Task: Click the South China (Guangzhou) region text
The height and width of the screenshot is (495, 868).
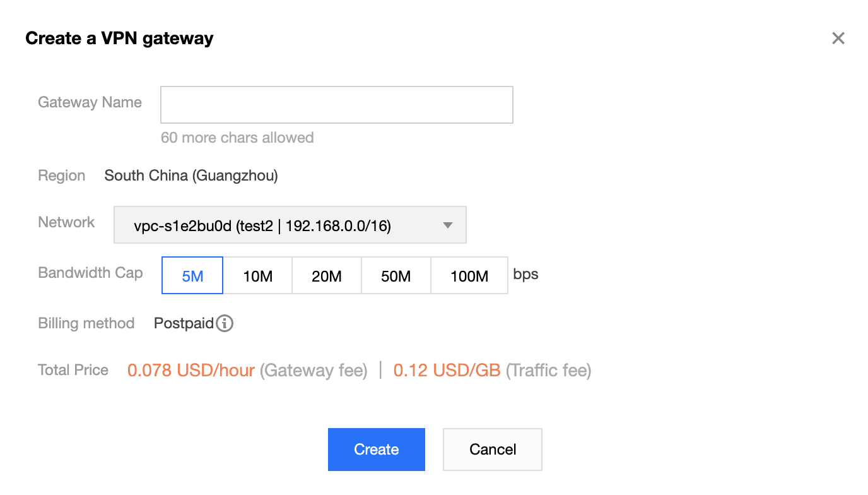Action: (191, 176)
